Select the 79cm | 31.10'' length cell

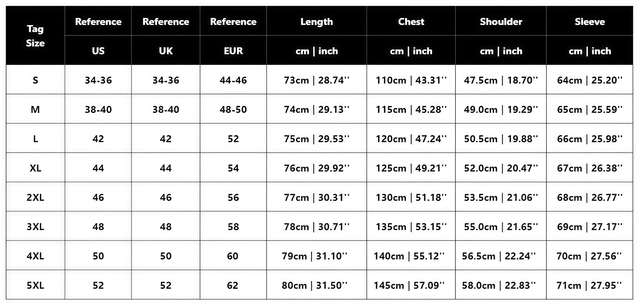[315, 256]
